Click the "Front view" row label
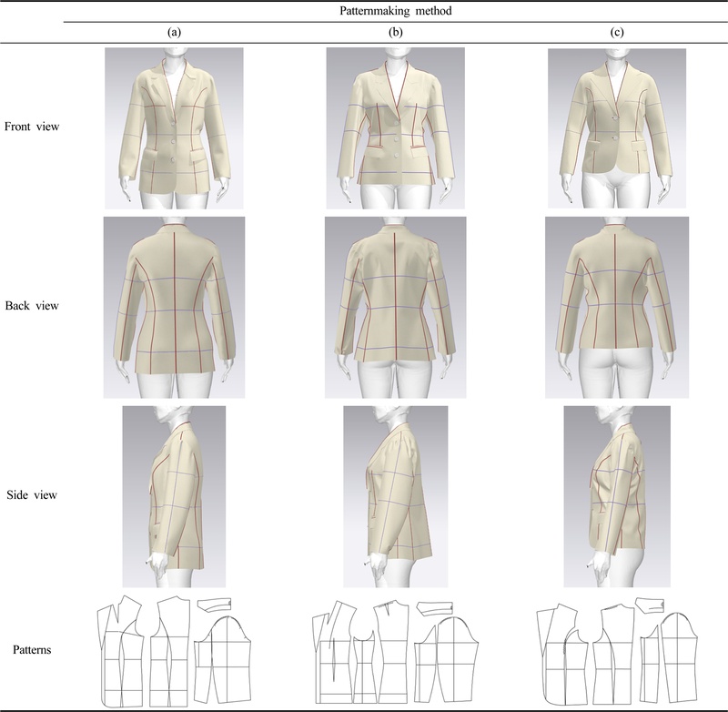 (32, 127)
